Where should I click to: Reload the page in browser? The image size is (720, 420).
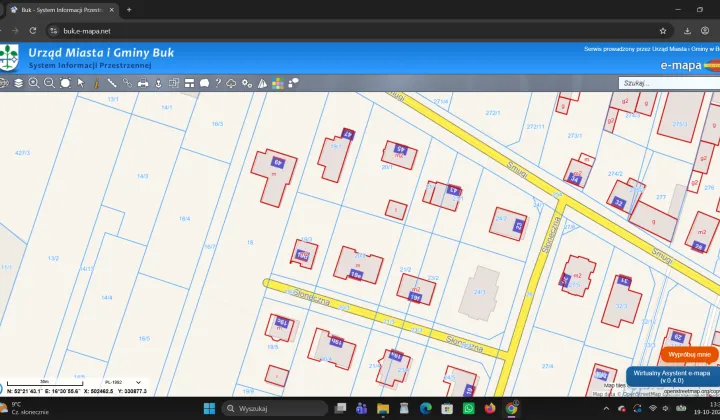click(33, 31)
